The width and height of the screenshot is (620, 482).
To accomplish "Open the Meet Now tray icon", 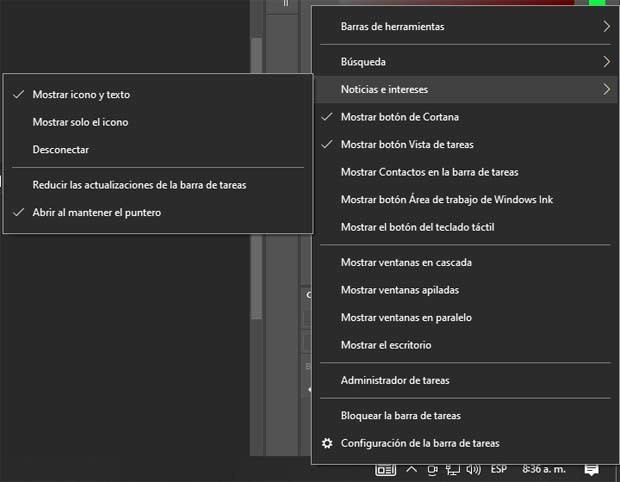I will [433, 470].
